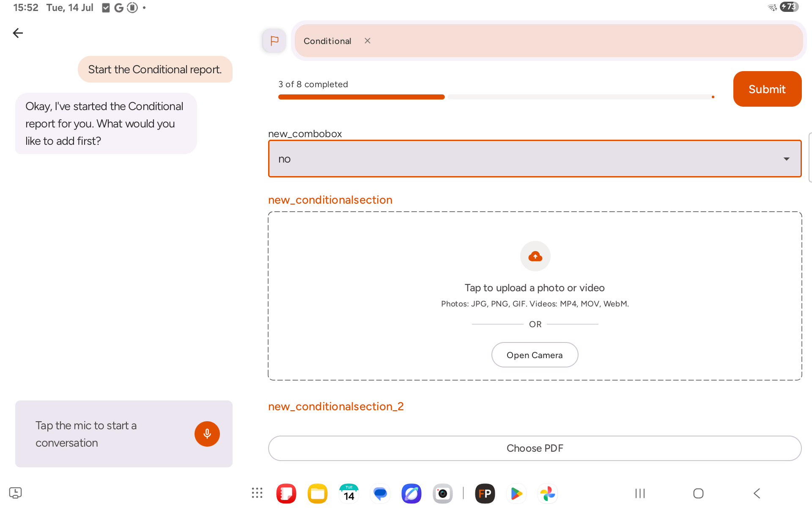Tap the recent apps navigation button
The width and height of the screenshot is (812, 508).
tap(640, 493)
